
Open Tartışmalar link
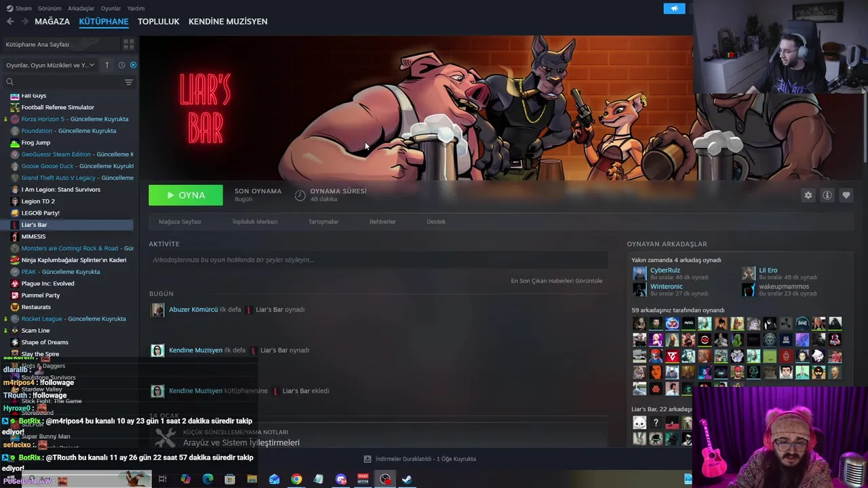click(323, 222)
